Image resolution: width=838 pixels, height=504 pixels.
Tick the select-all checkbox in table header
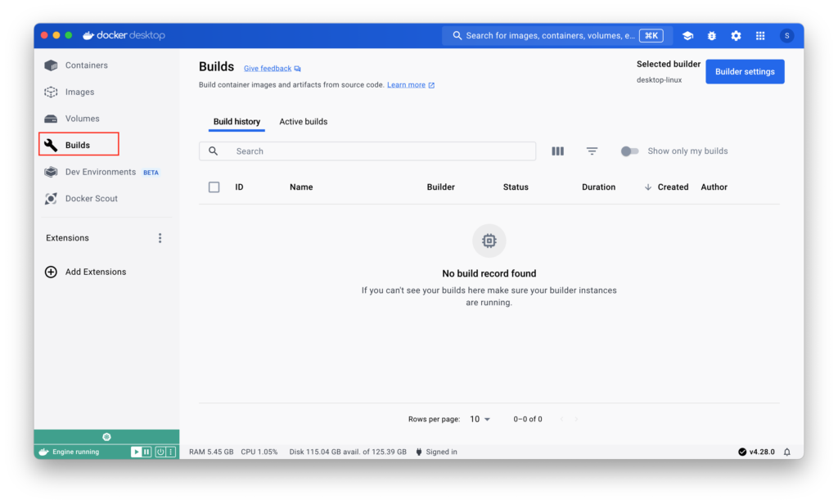[214, 187]
